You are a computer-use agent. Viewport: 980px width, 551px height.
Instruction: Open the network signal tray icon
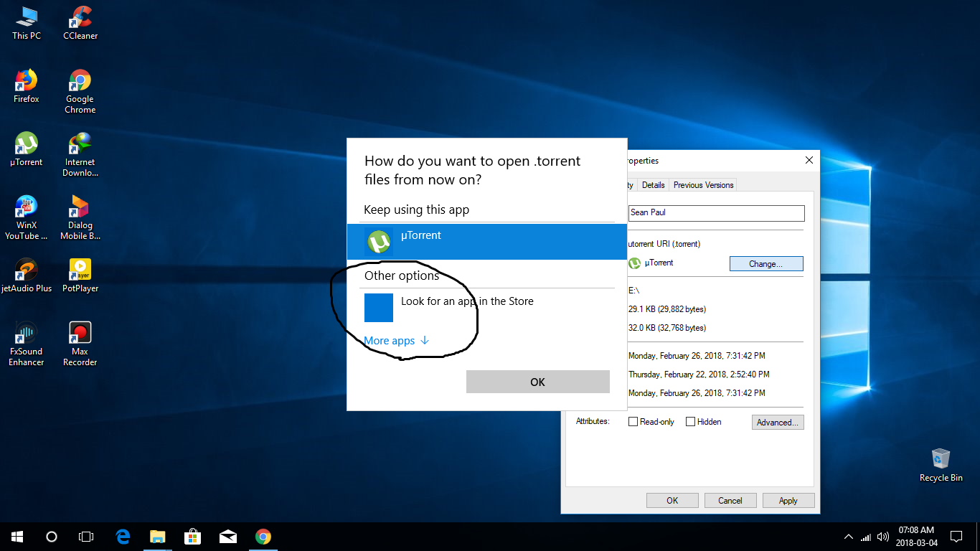[866, 537]
